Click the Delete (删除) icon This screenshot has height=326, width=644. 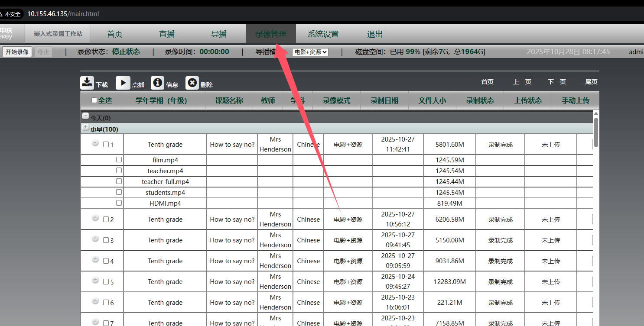point(192,83)
